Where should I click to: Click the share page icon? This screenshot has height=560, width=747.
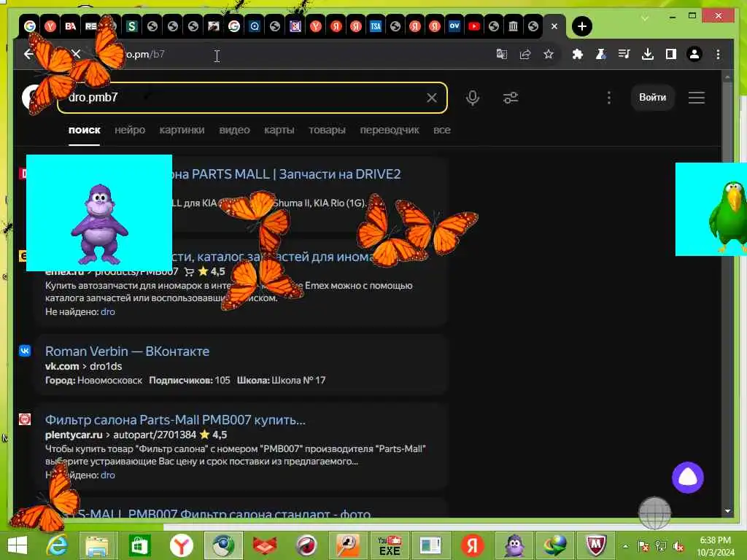coord(525,54)
